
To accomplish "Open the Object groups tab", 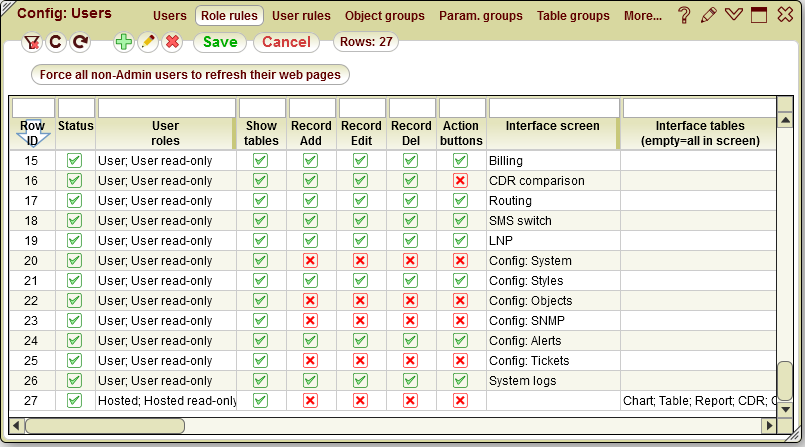I will click(384, 16).
